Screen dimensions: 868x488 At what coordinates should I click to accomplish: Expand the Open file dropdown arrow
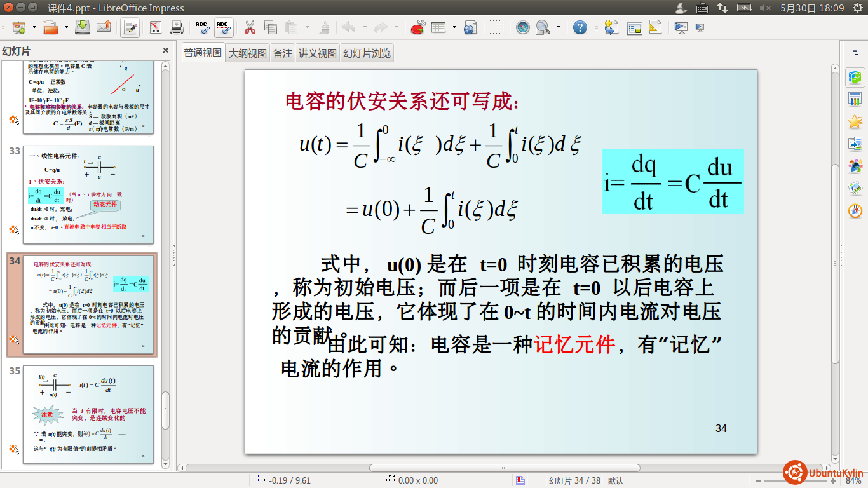65,28
